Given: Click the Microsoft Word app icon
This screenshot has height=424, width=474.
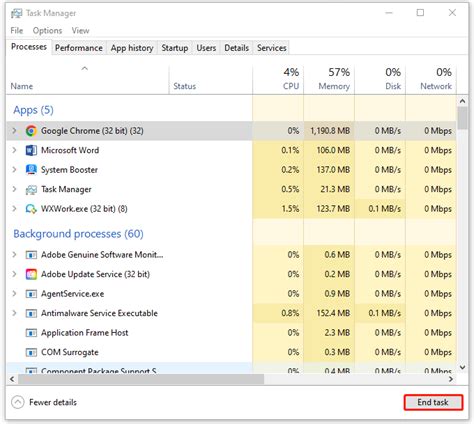Looking at the screenshot, I should point(31,150).
